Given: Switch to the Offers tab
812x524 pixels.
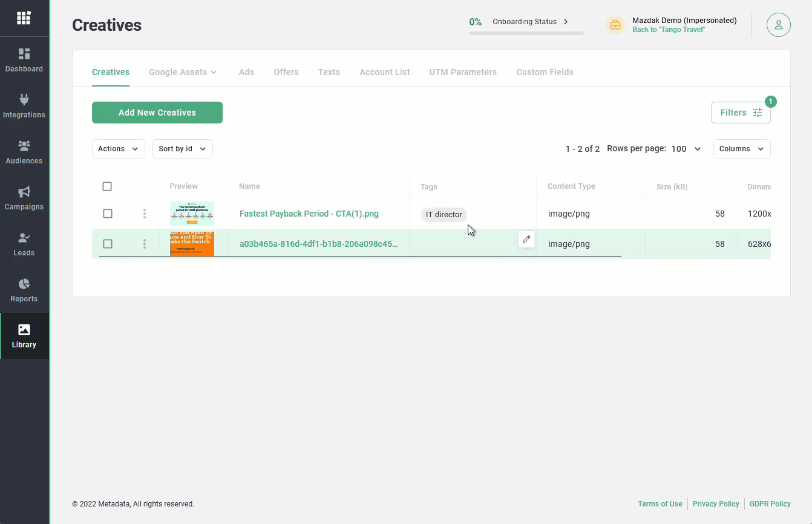Looking at the screenshot, I should [x=286, y=72].
